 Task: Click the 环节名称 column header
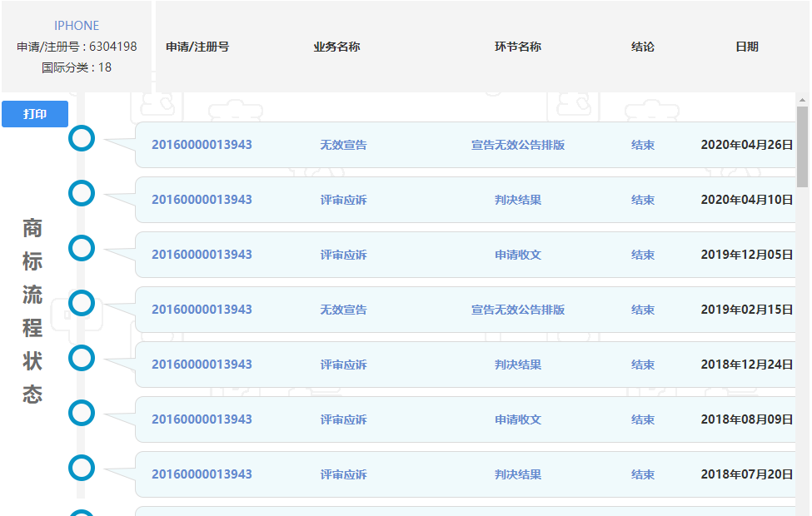[518, 47]
